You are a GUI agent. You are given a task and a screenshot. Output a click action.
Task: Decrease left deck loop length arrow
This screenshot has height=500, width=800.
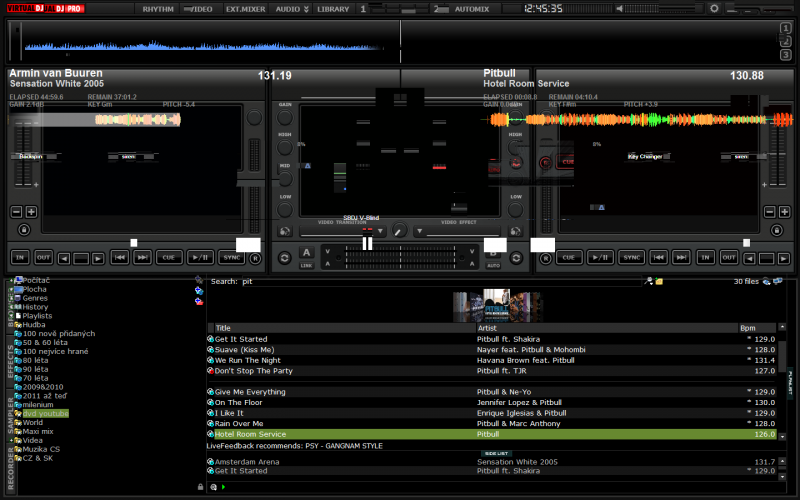(64, 259)
